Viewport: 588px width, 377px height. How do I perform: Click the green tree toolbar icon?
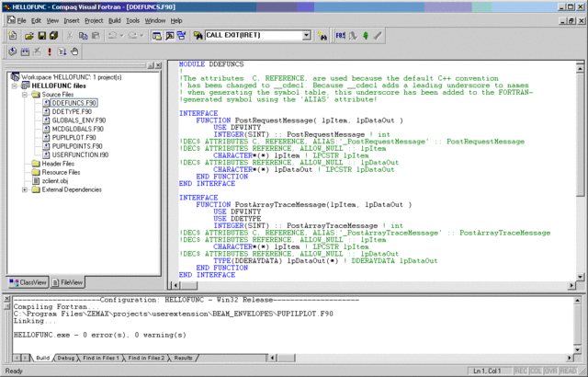pos(366,36)
